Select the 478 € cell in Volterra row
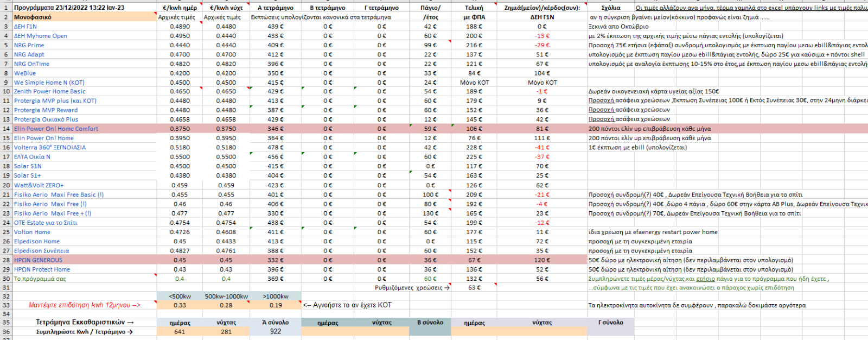868x340 pixels. click(x=275, y=147)
